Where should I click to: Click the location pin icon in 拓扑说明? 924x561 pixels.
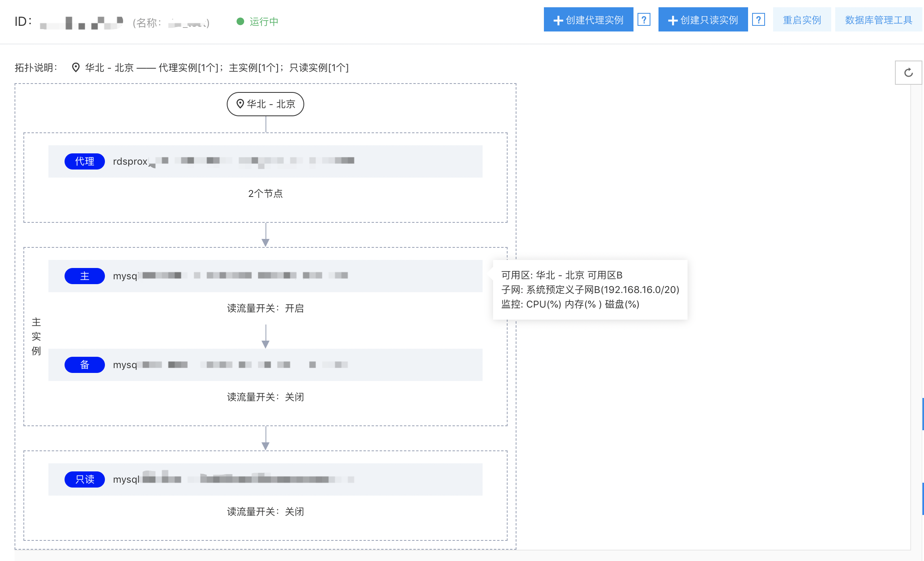[75, 67]
